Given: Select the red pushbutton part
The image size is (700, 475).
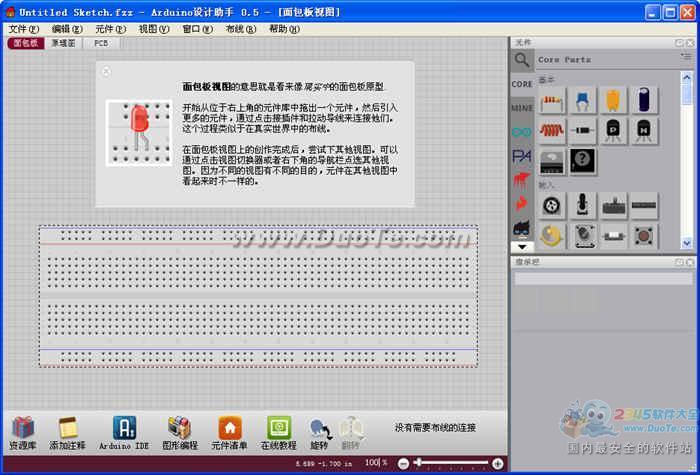Looking at the screenshot, I should [x=643, y=236].
